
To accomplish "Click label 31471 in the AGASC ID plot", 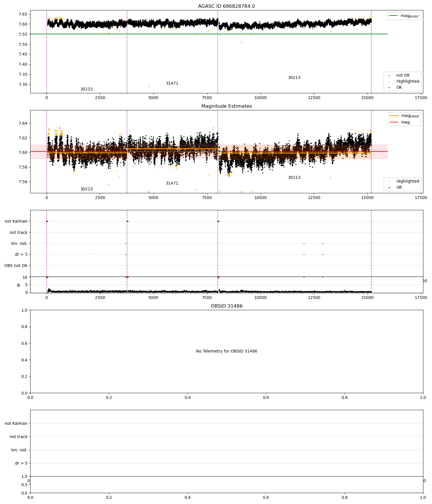I will pyautogui.click(x=172, y=84).
